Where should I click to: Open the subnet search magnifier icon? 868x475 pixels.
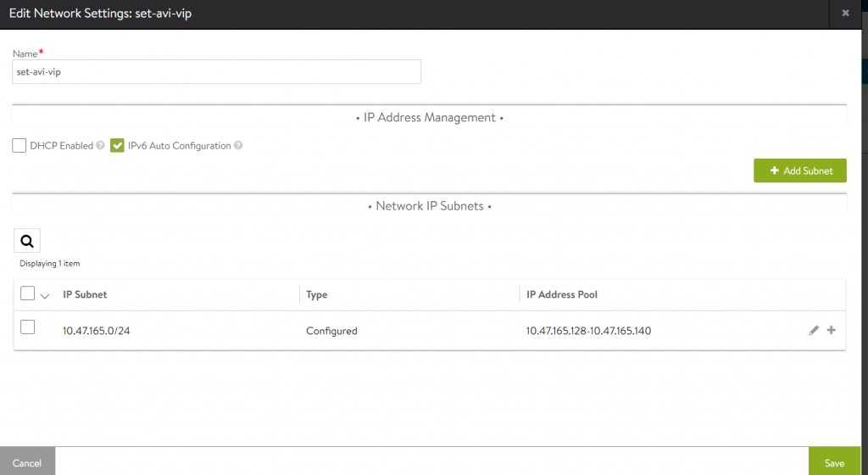click(x=27, y=242)
